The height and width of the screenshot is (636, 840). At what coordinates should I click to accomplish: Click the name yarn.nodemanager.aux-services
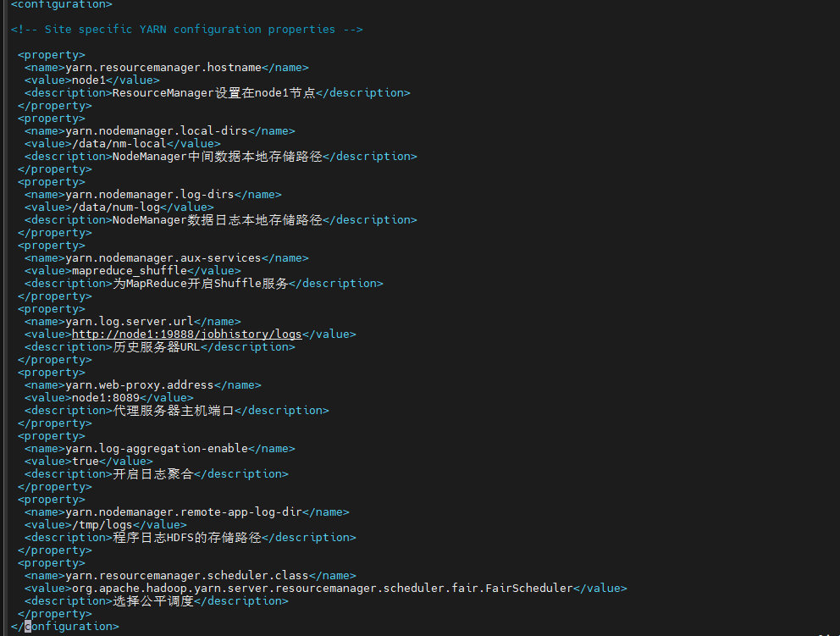tap(163, 258)
